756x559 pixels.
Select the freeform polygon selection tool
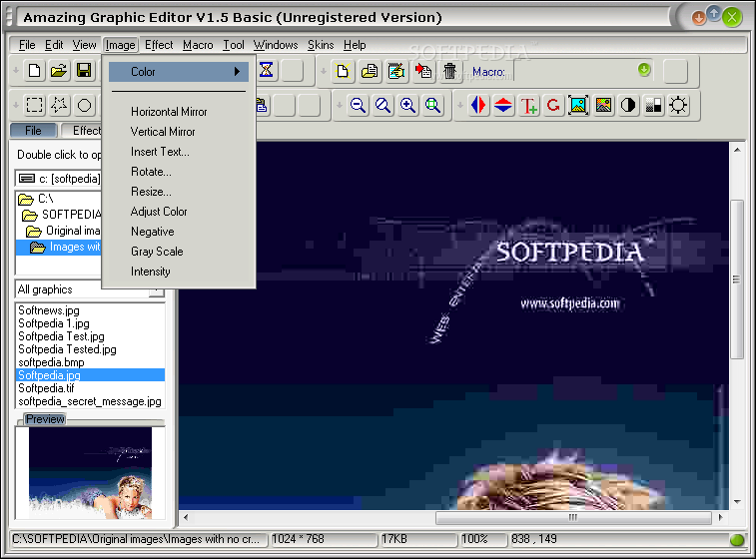click(59, 105)
